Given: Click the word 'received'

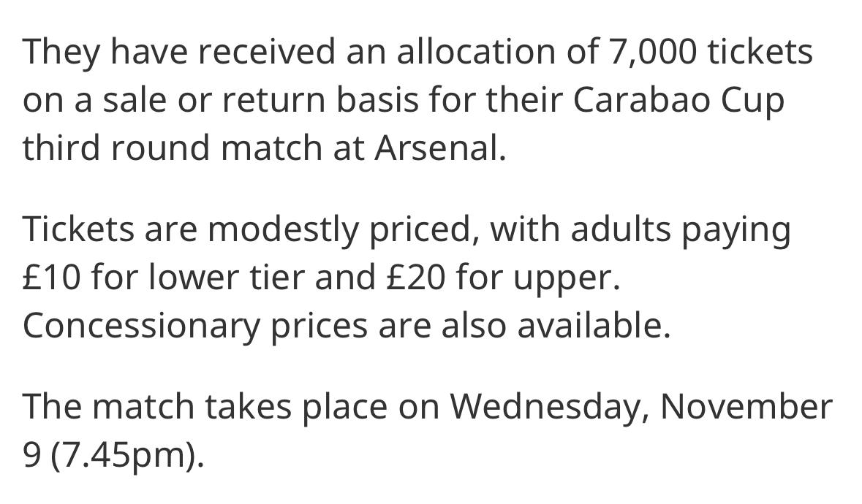Looking at the screenshot, I should (x=266, y=51).
